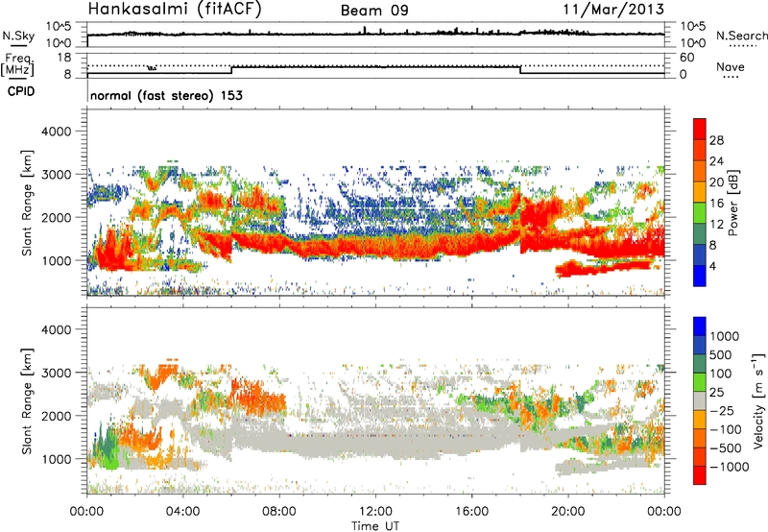The image size is (768, 532).
Task: Click the 16 label on power colorbar
Action: pos(716,204)
